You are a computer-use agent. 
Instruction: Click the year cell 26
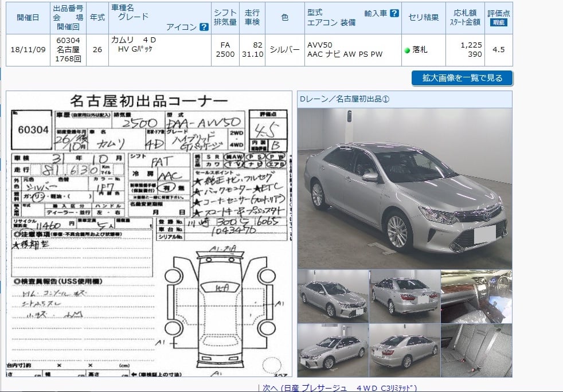coord(97,49)
